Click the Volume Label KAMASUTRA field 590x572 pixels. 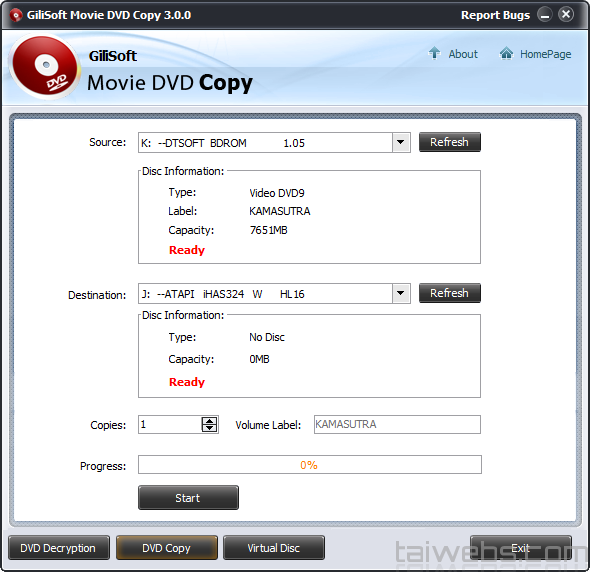397,424
